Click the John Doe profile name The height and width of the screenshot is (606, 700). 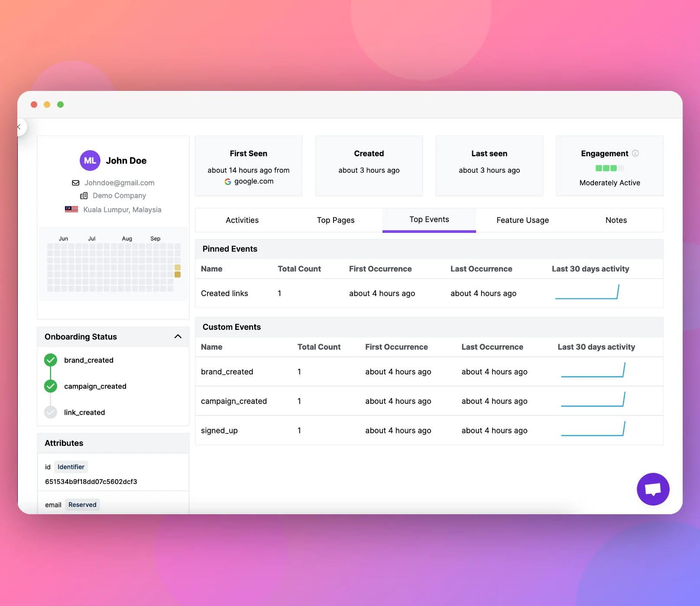coord(126,161)
